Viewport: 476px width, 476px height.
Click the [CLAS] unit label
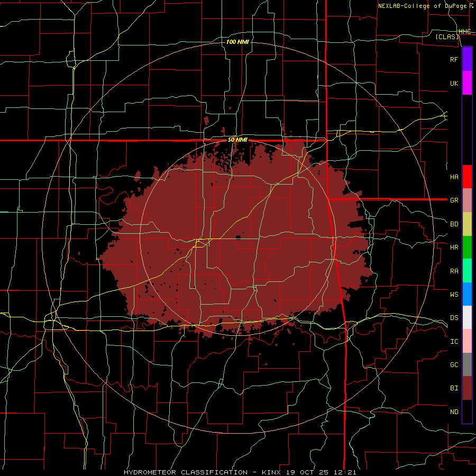(447, 36)
